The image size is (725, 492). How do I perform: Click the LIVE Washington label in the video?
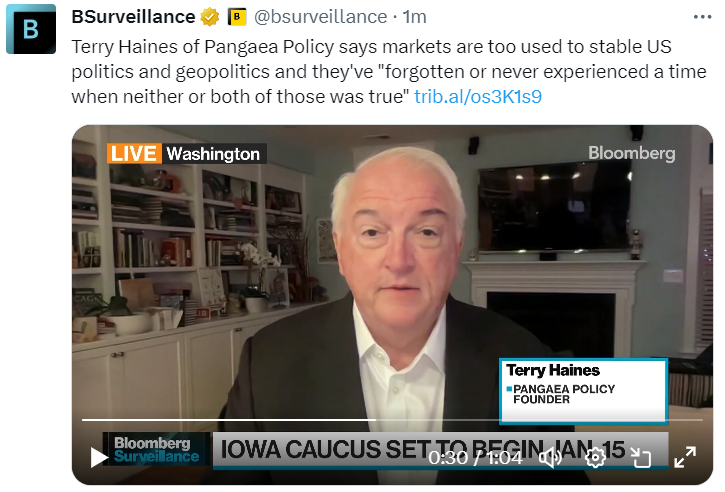pyautogui.click(x=186, y=154)
